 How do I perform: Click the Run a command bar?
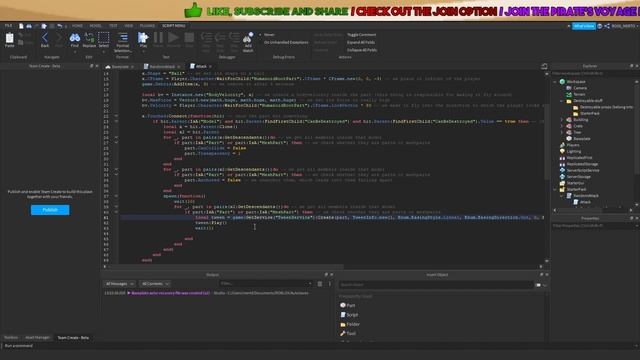pos(318,346)
